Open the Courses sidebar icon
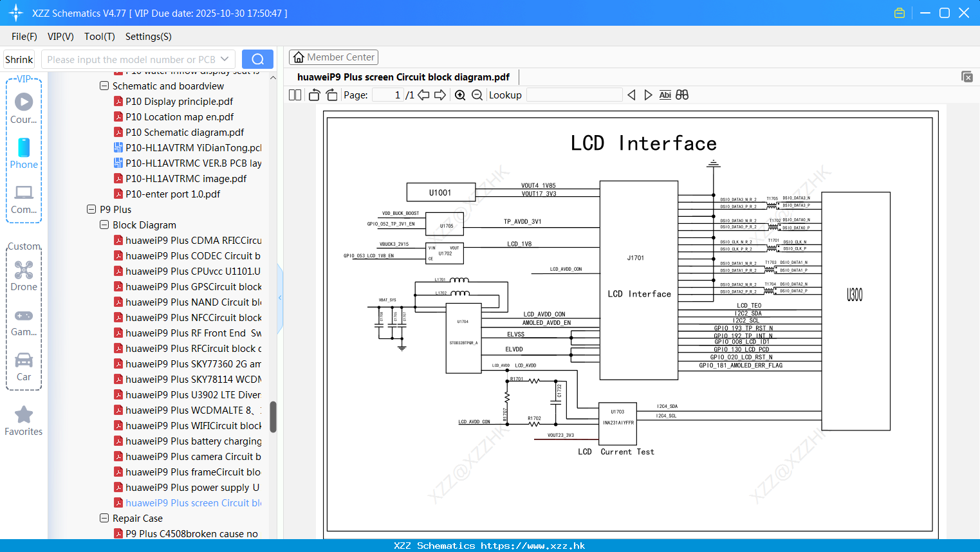Image resolution: width=980 pixels, height=552 pixels. (x=24, y=107)
